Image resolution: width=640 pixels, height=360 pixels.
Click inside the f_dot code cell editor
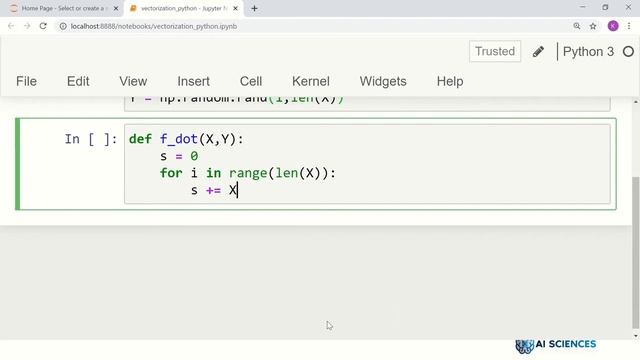(367, 164)
